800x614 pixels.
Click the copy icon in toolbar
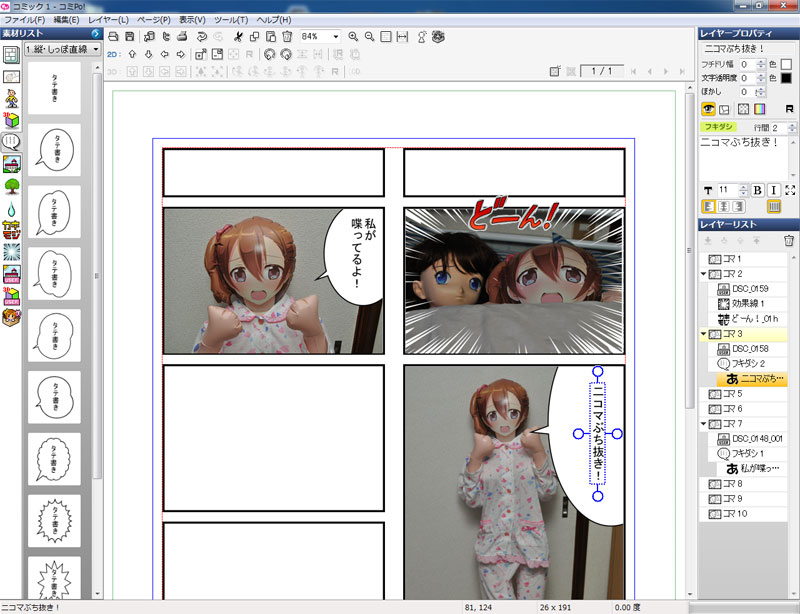[x=254, y=37]
